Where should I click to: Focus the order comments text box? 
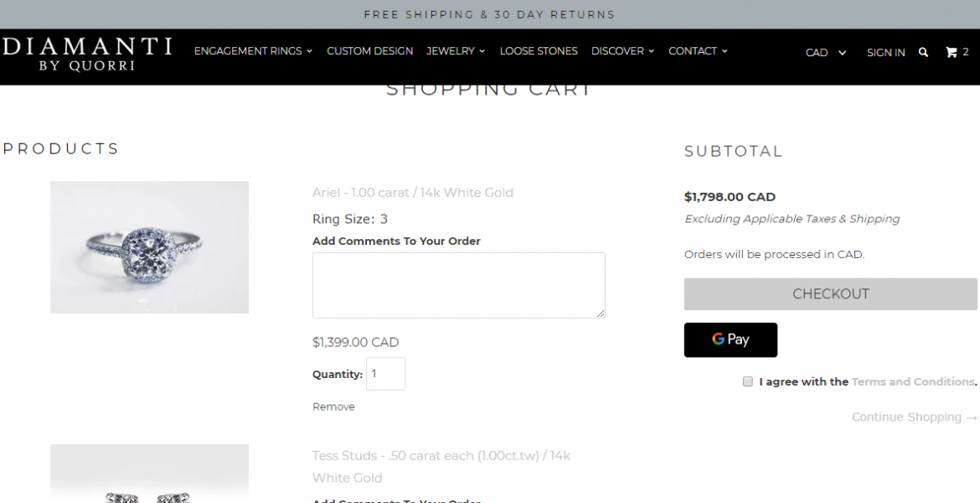(x=458, y=285)
